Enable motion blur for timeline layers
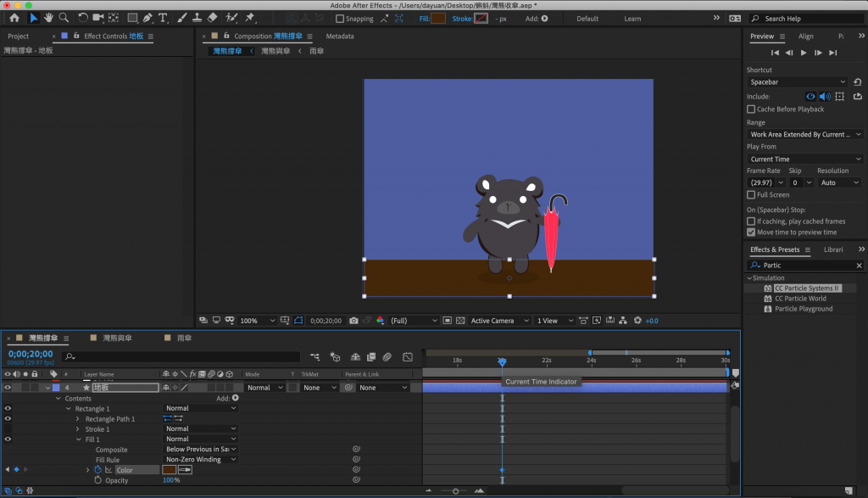Screen dimensions: 868x498 [x=387, y=357]
